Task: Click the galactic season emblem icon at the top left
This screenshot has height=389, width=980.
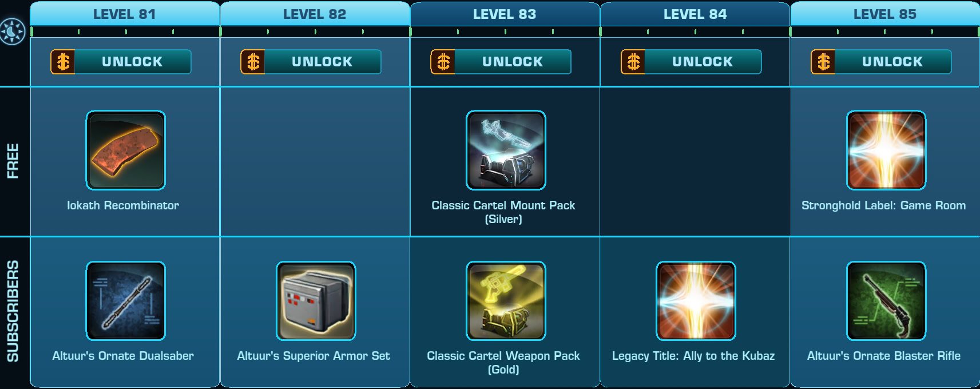Action: 13,31
